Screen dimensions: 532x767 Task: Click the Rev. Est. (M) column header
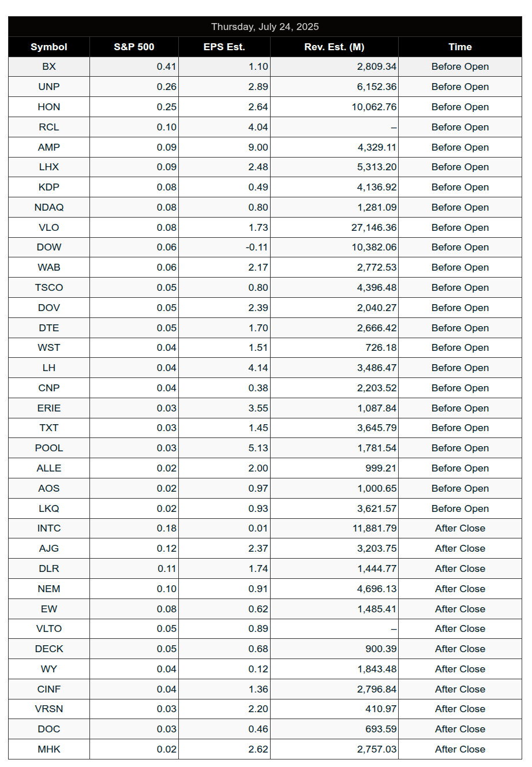pyautogui.click(x=334, y=47)
